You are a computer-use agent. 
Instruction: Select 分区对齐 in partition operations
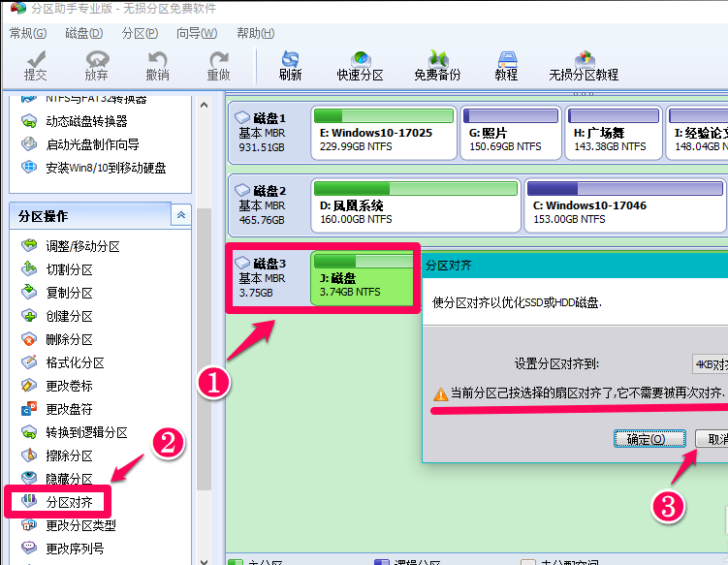[69, 502]
